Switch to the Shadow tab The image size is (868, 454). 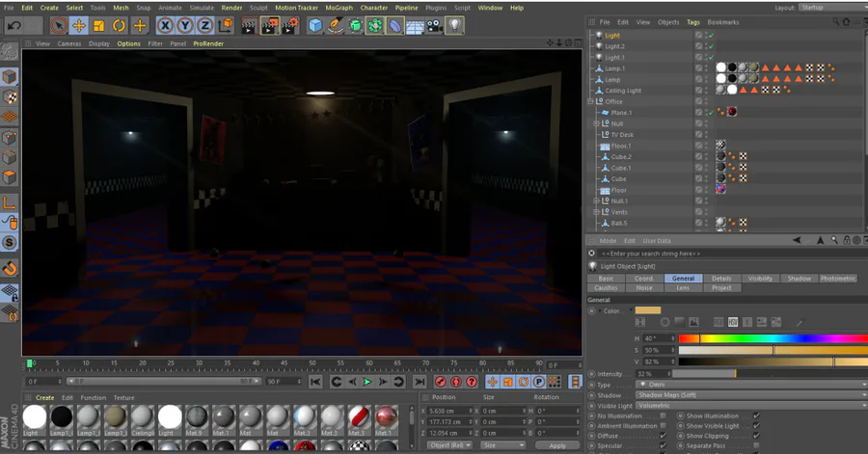[x=799, y=279]
